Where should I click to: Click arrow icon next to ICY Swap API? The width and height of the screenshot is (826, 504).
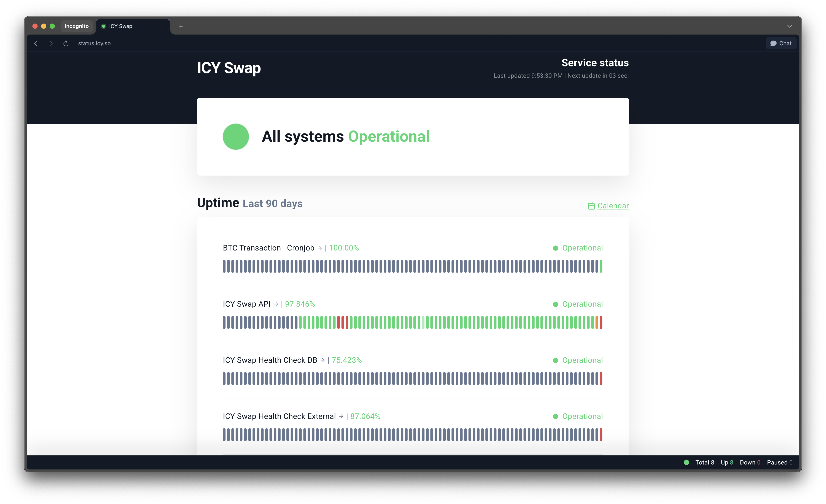[x=276, y=304]
